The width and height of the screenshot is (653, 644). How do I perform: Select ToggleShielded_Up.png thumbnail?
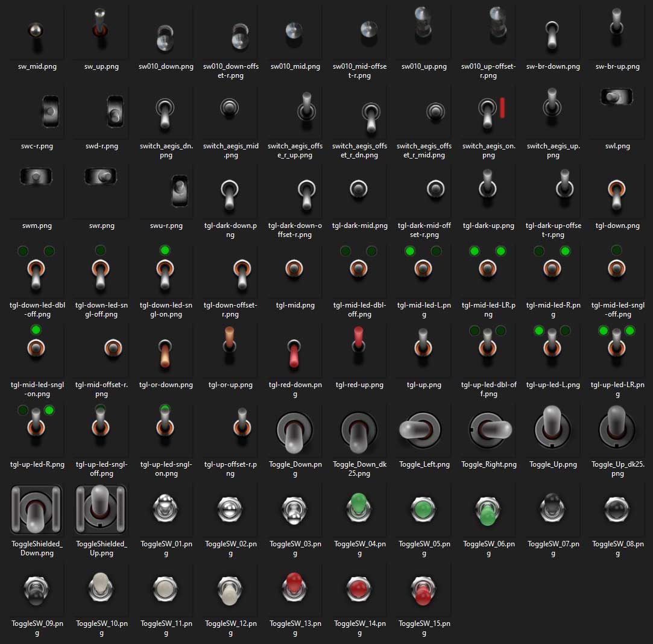click(101, 510)
